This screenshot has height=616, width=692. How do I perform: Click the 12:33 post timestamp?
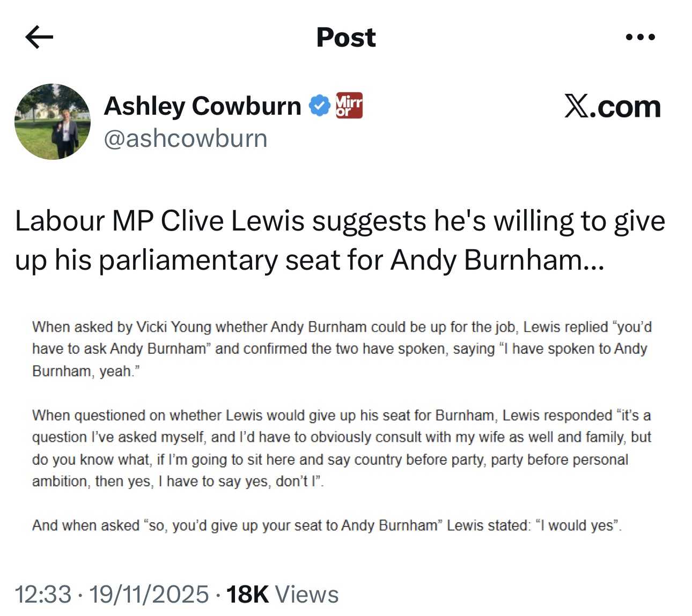coord(42,595)
